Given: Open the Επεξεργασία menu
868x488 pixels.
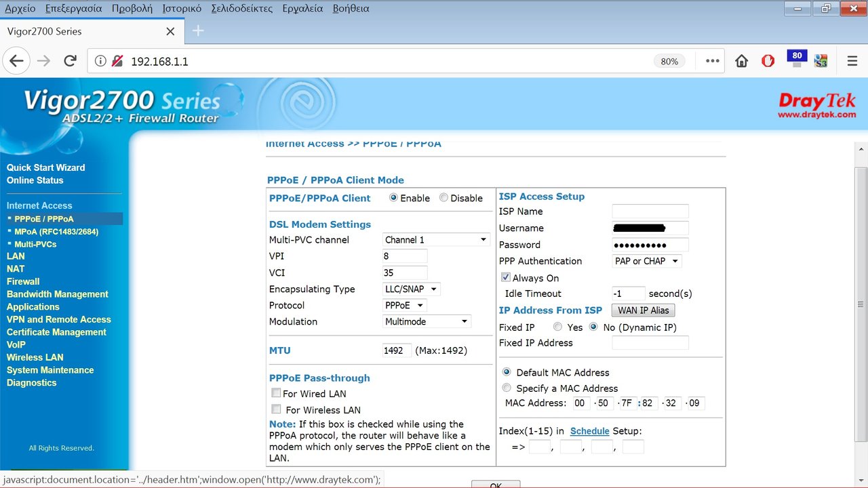Looking at the screenshot, I should [74, 9].
